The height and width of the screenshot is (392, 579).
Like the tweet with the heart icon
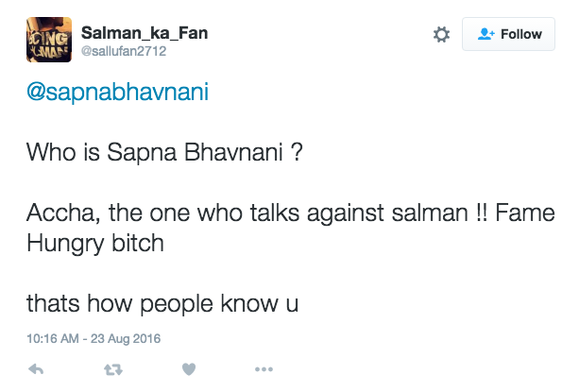pyautogui.click(x=188, y=368)
